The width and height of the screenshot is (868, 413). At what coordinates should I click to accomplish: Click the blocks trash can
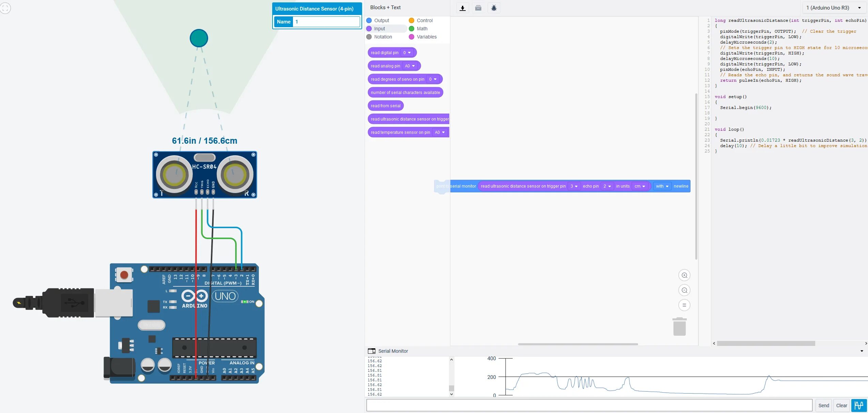click(679, 327)
